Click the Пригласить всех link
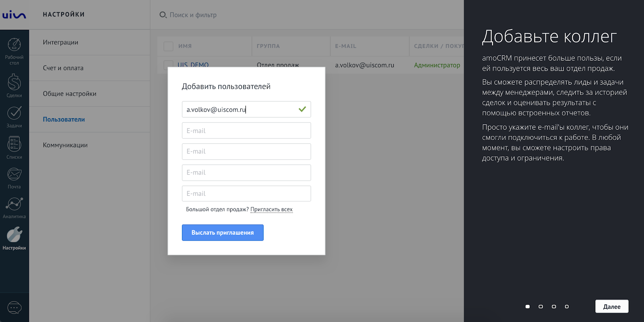 pyautogui.click(x=271, y=209)
